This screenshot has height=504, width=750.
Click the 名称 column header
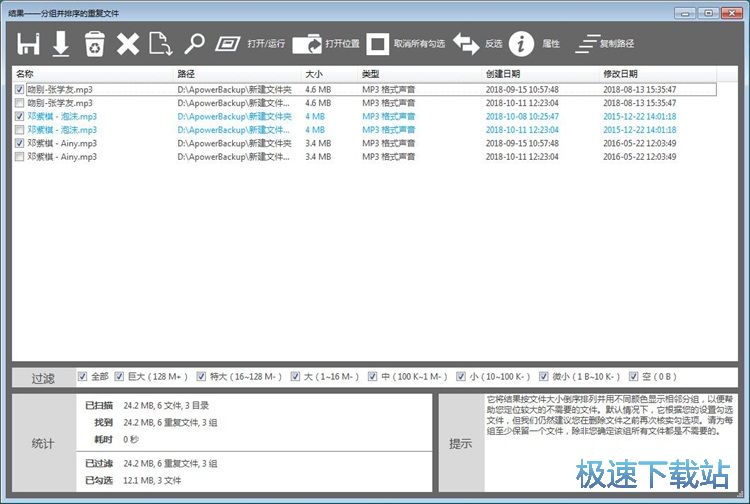(x=25, y=74)
